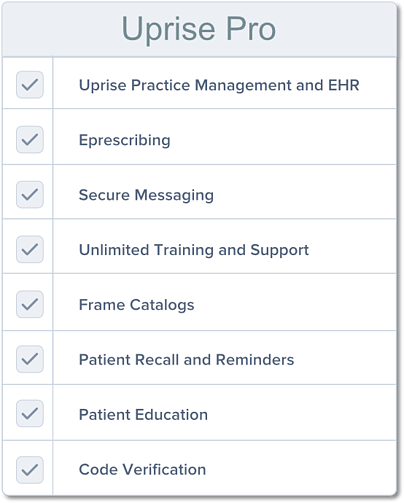Toggle the Secure Messaging checkbox
404x503 pixels.
point(30,195)
